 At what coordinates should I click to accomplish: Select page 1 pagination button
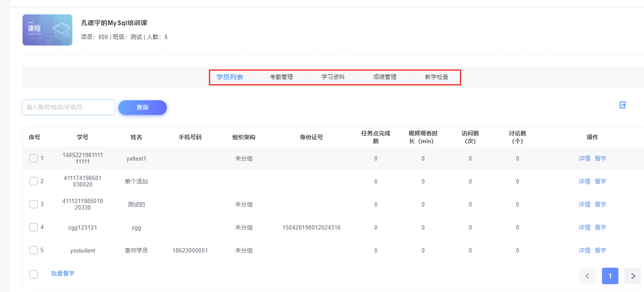(610, 276)
